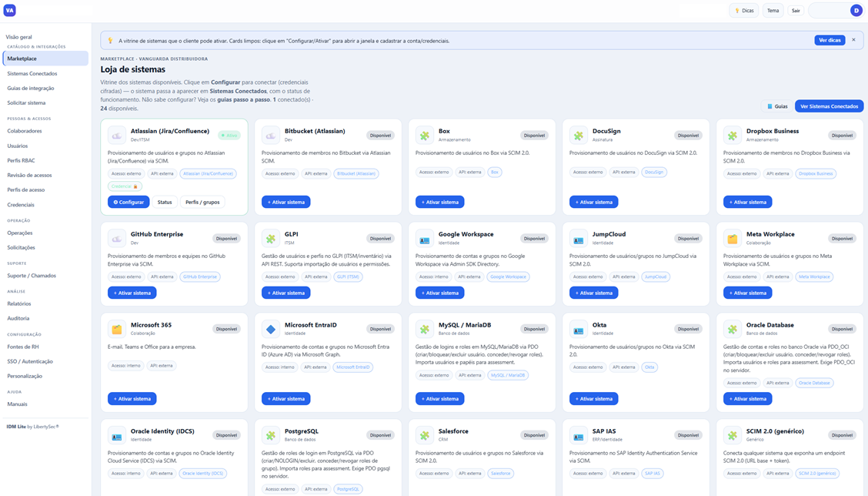The height and width of the screenshot is (496, 868).
Task: Click Ativar sistema for Google Workspace
Action: pos(439,293)
